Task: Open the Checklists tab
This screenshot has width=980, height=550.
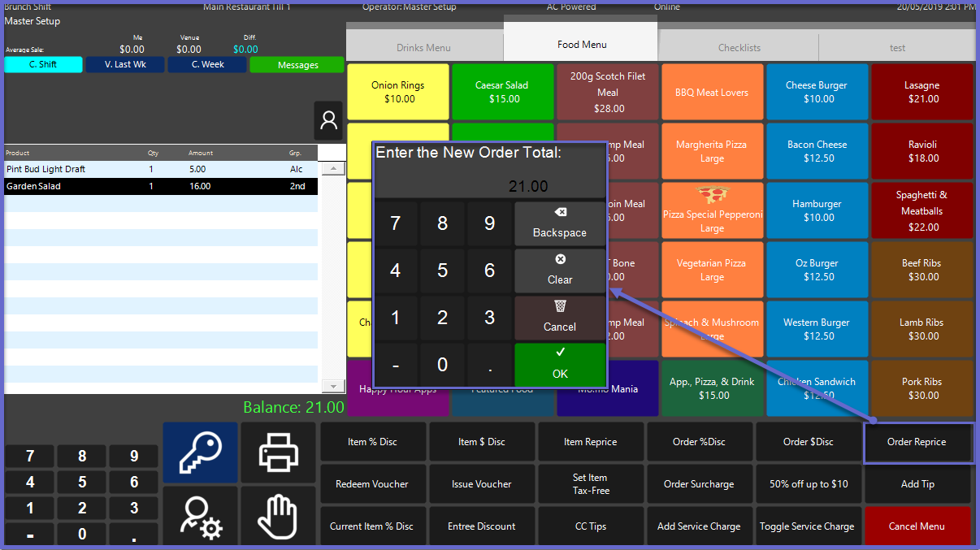Action: [x=739, y=48]
